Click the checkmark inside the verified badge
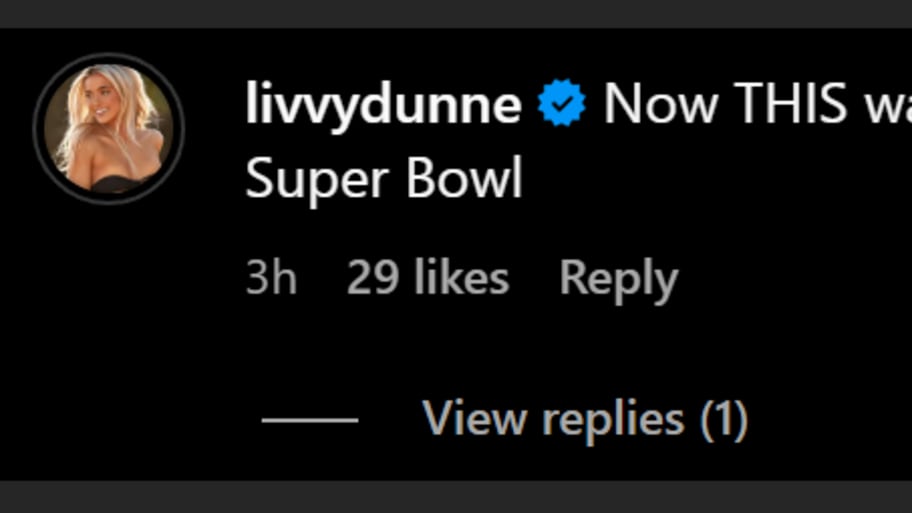The width and height of the screenshot is (912, 513). pyautogui.click(x=562, y=105)
